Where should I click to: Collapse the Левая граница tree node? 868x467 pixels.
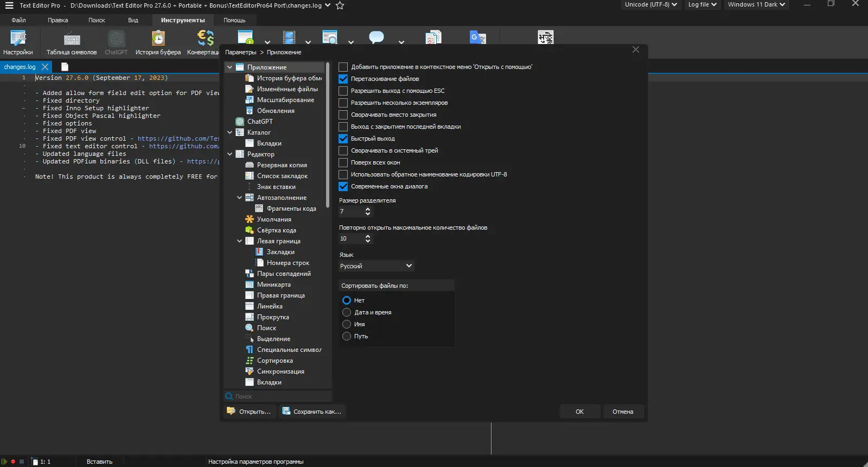240,241
